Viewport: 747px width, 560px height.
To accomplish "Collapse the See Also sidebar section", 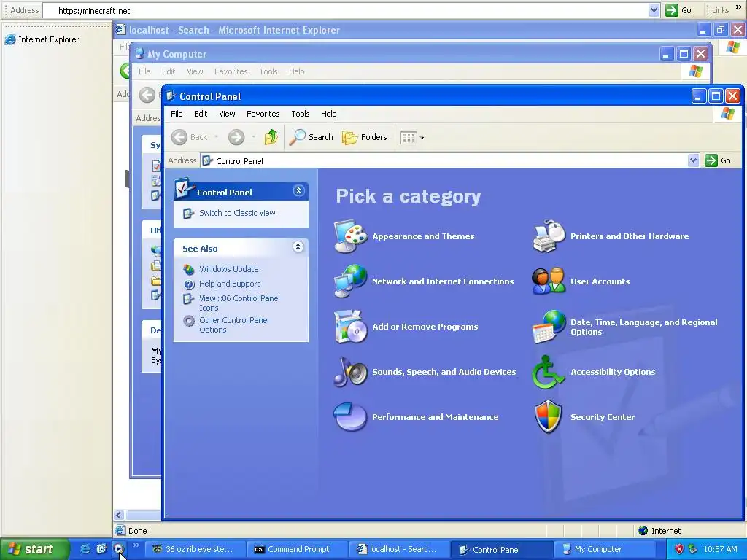I will (x=298, y=246).
